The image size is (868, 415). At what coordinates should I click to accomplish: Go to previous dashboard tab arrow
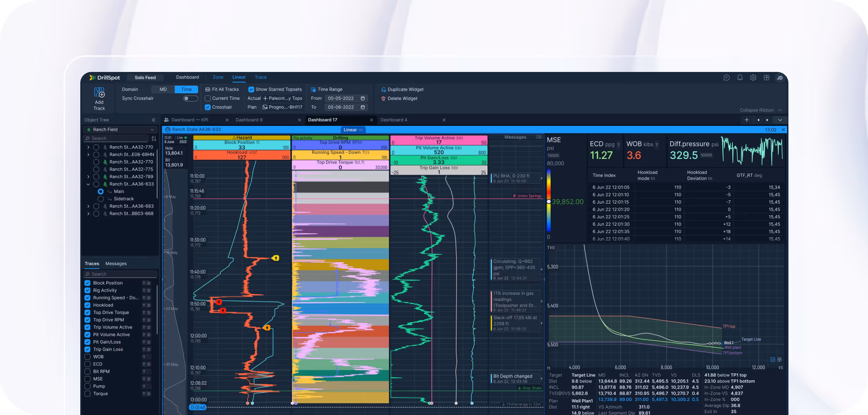[x=758, y=120]
